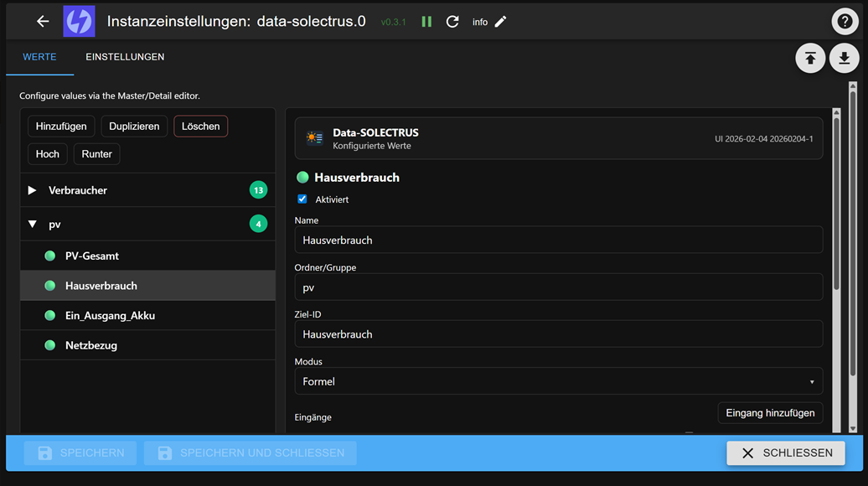This screenshot has width=868, height=486.
Task: Select Ein_Ausgang_Akku in the list
Action: [147, 316]
